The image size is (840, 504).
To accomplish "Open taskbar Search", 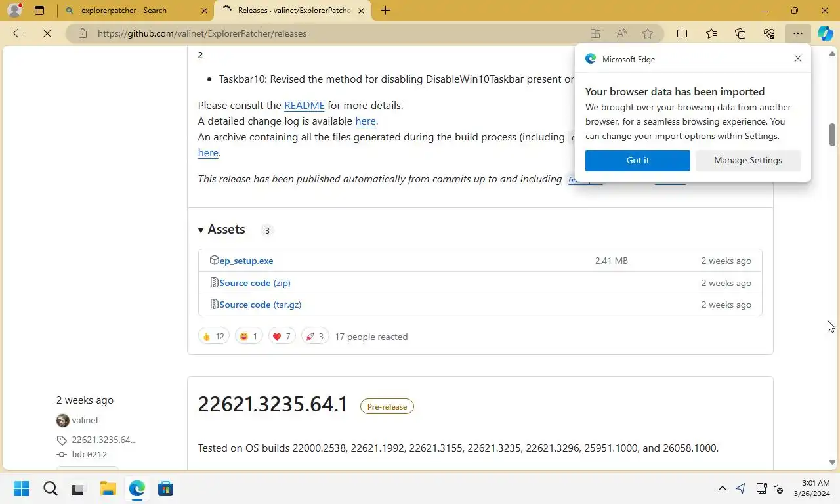I will click(51, 488).
